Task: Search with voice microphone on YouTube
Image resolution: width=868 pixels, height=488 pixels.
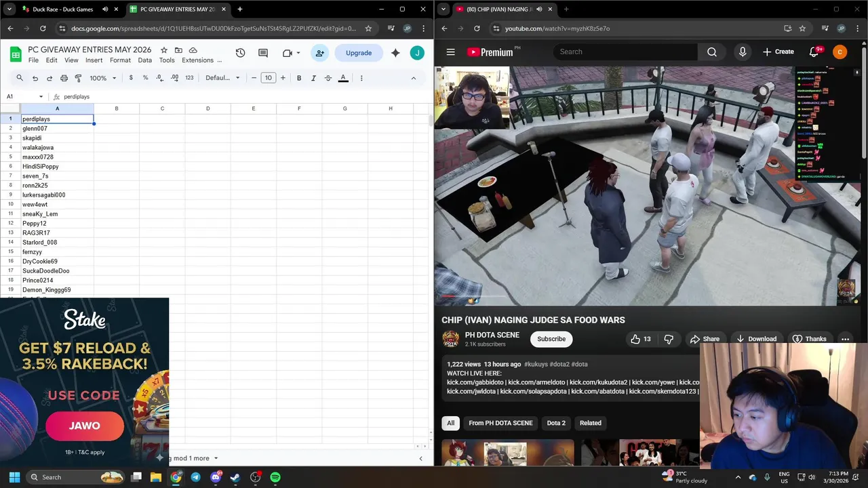Action: 743,52
